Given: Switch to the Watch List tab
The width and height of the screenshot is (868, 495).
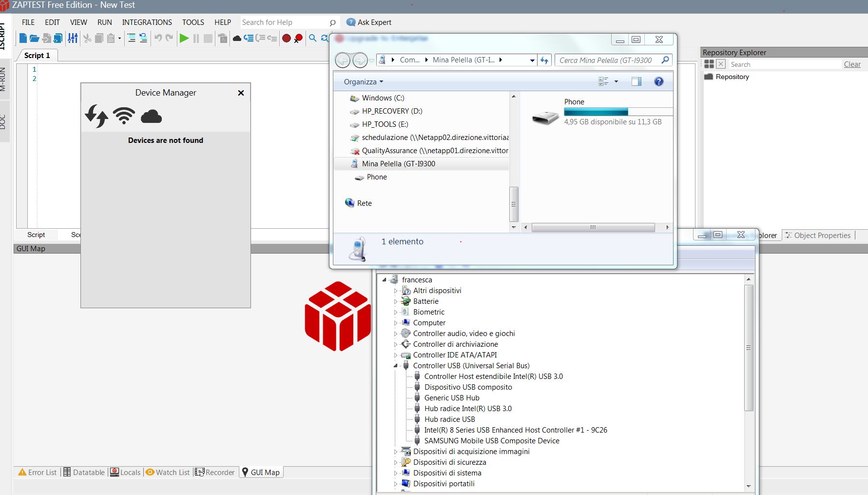Looking at the screenshot, I should click(168, 472).
